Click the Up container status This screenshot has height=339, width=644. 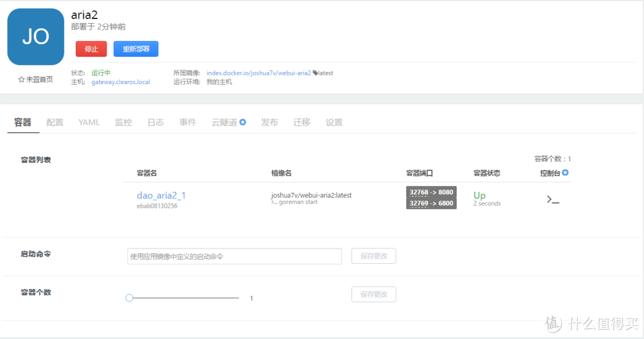point(479,195)
